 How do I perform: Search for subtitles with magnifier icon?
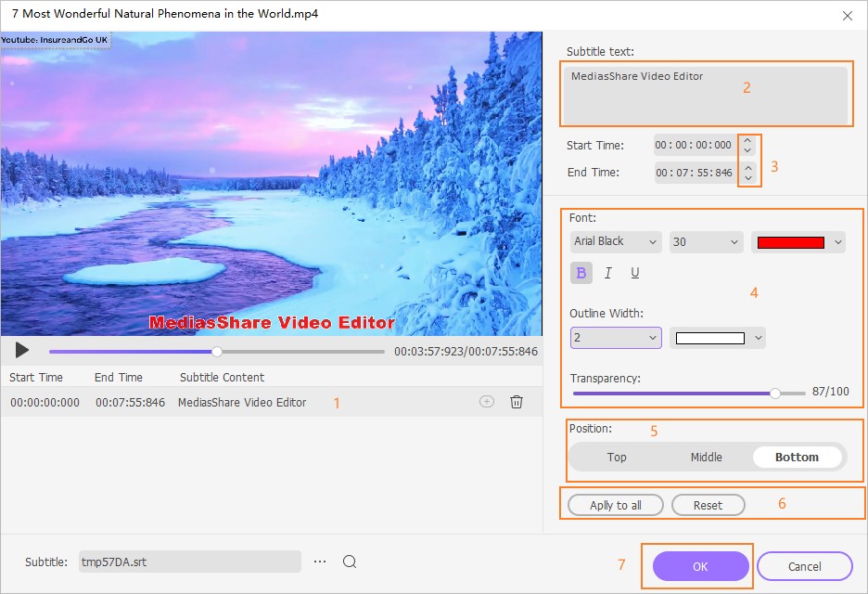point(350,562)
